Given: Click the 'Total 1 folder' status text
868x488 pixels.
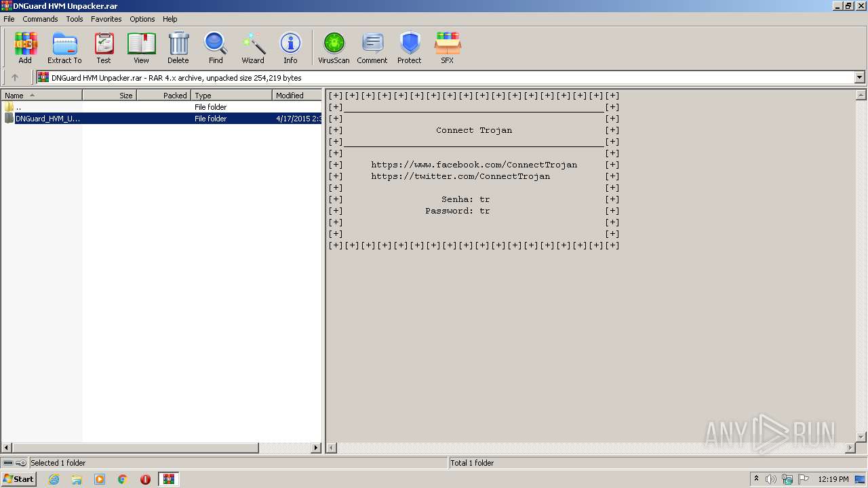Looking at the screenshot, I should (x=473, y=463).
